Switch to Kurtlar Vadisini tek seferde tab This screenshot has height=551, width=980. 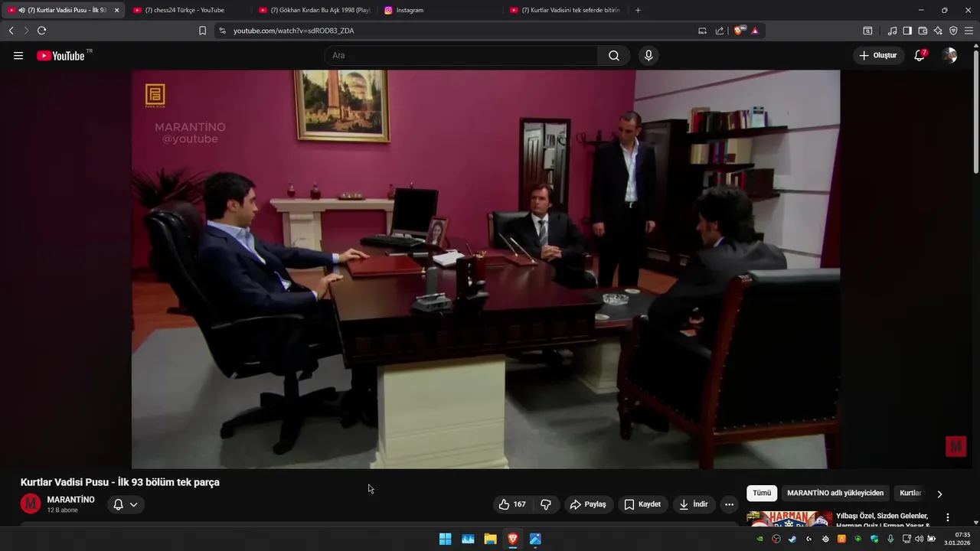pos(567,10)
